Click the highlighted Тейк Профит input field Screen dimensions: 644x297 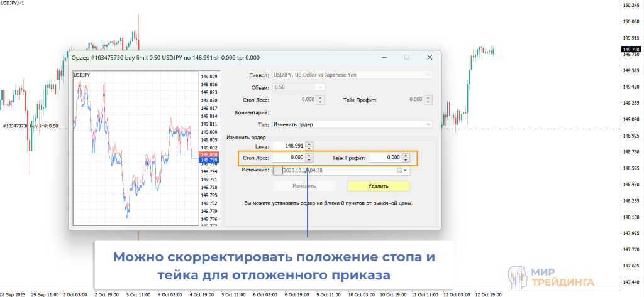point(385,158)
